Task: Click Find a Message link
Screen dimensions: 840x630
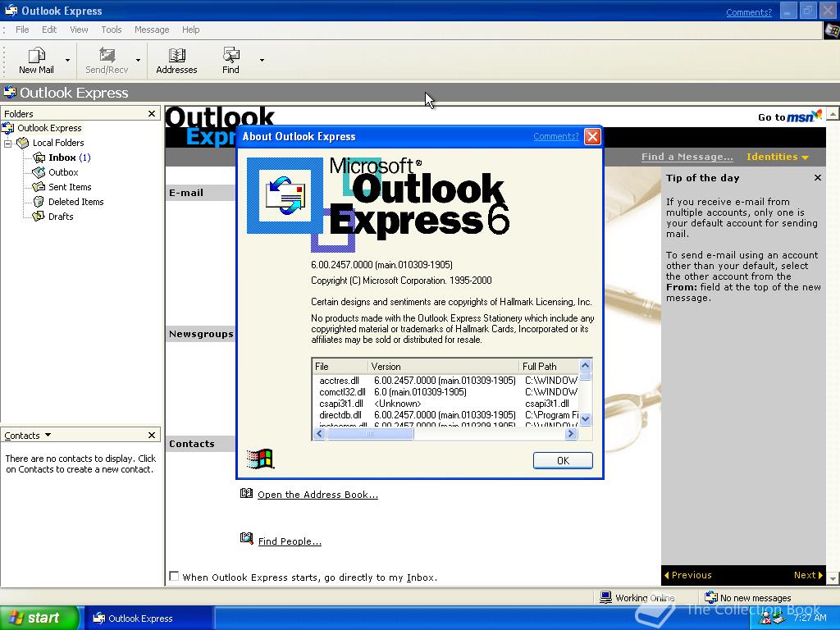Action: [x=687, y=157]
